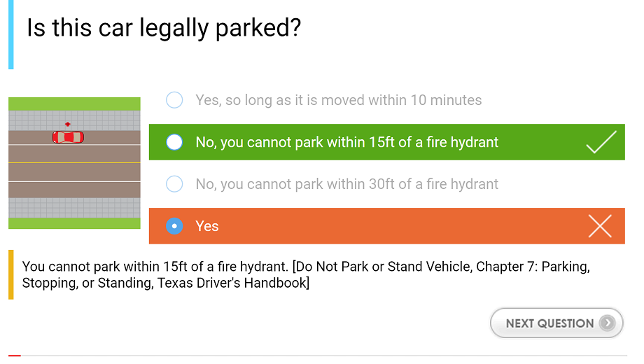Click the white checkmark on the green answer
Screen dimensions: 644x364
[601, 142]
